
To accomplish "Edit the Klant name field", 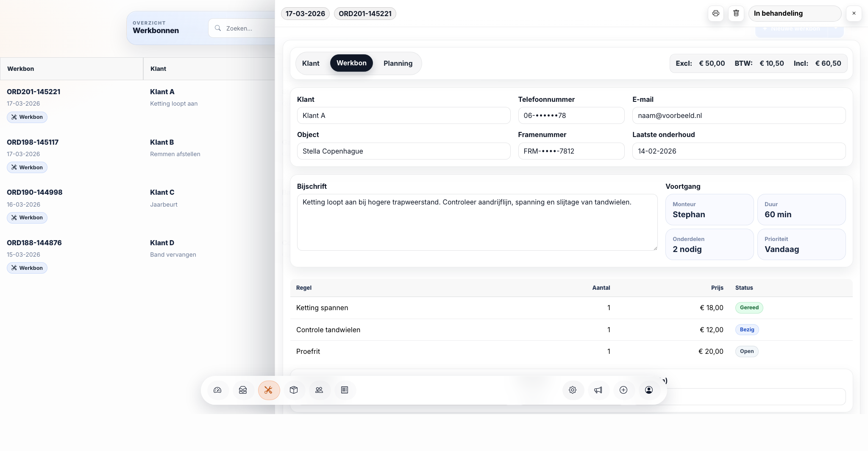I will [403, 115].
